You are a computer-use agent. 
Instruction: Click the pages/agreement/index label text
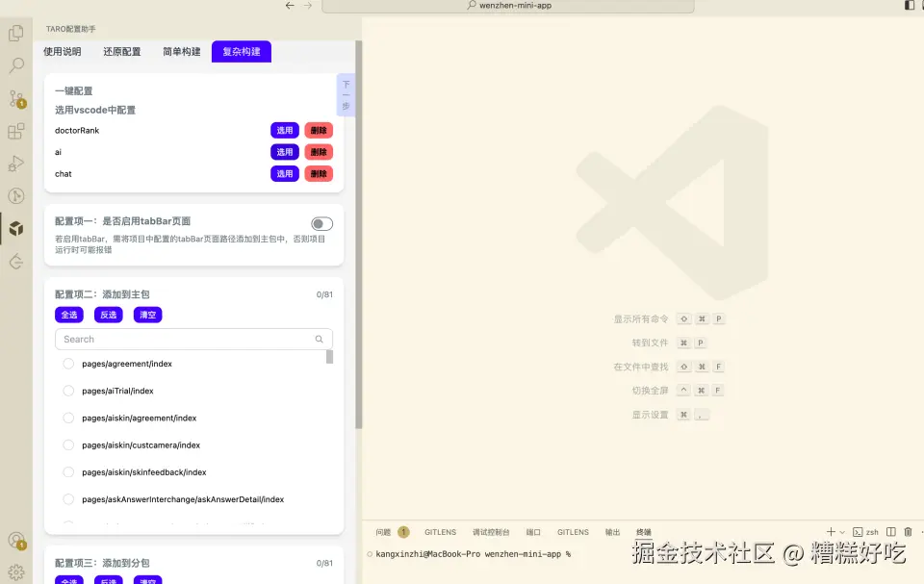click(x=127, y=364)
